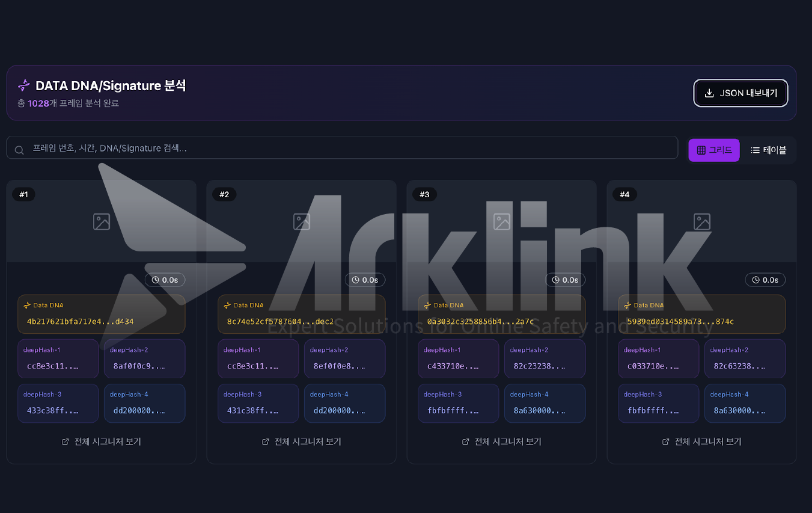Viewport: 812px width, 513px height.
Task: Switch to the 그리드 grid view
Action: click(x=714, y=150)
